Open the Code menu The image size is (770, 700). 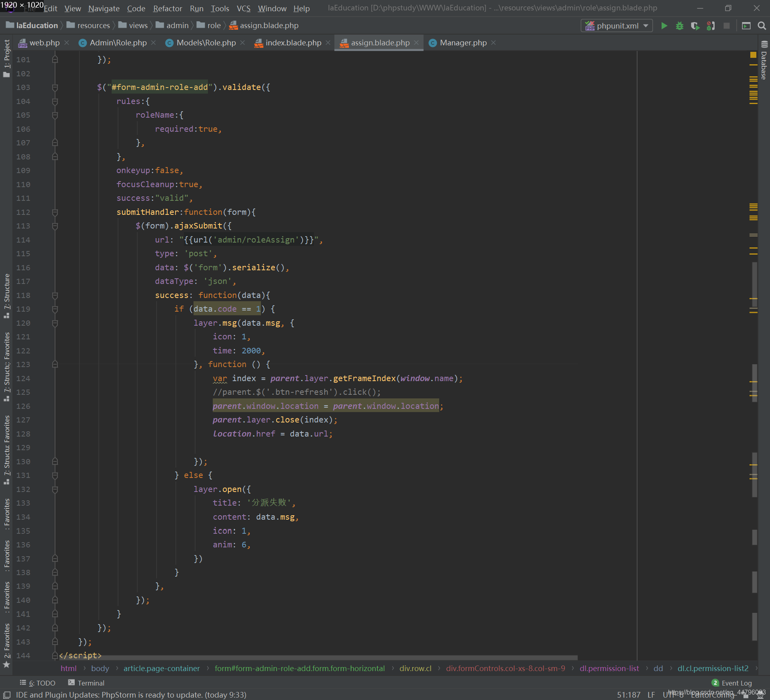136,8
